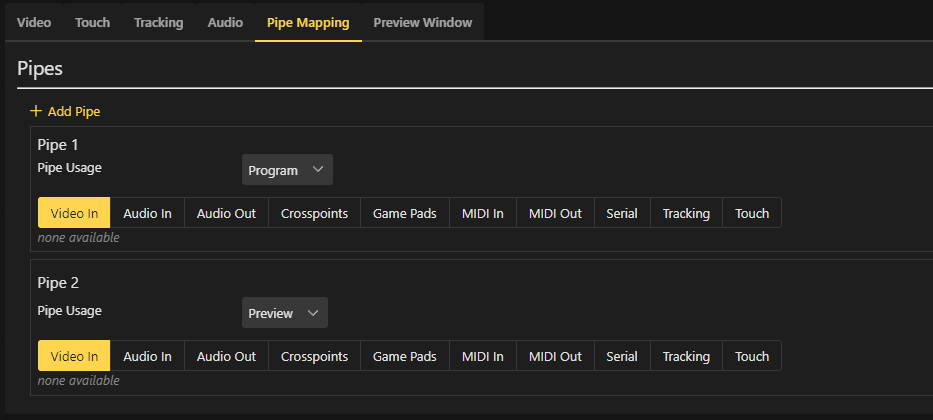Click the Add Pipe label
This screenshot has height=420, width=933.
[x=74, y=111]
